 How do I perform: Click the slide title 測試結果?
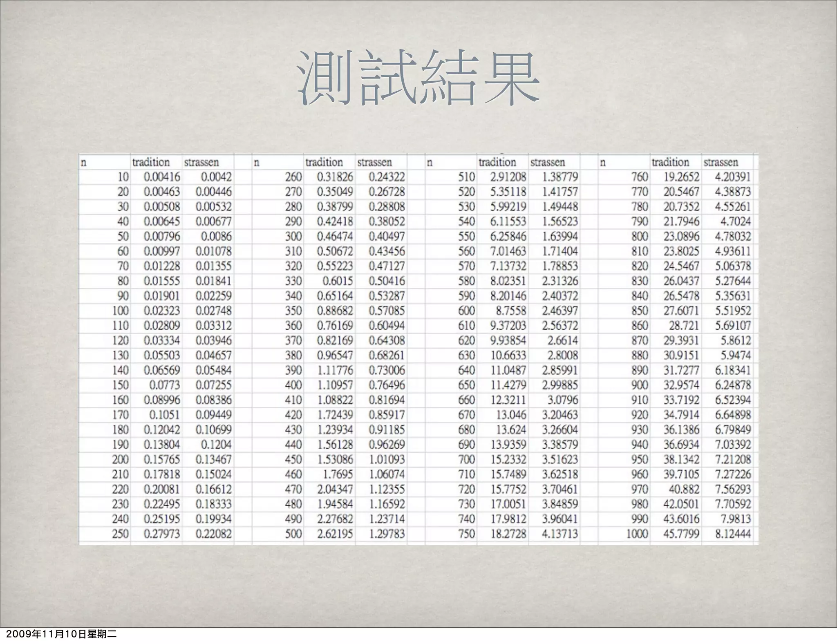coord(418,78)
